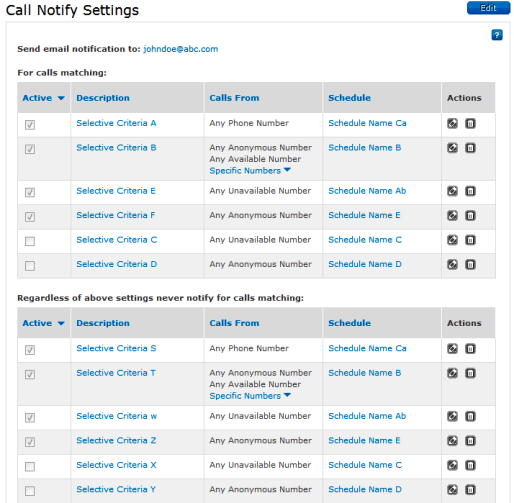Screen dimensions: 514x503
Task: Sort first table by Calls From header
Action: click(234, 98)
